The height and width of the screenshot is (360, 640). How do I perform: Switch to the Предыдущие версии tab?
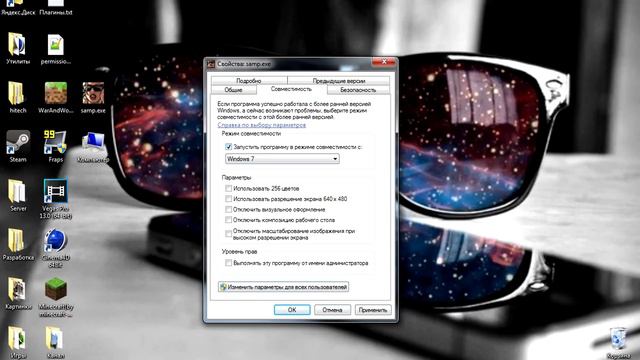(x=338, y=80)
